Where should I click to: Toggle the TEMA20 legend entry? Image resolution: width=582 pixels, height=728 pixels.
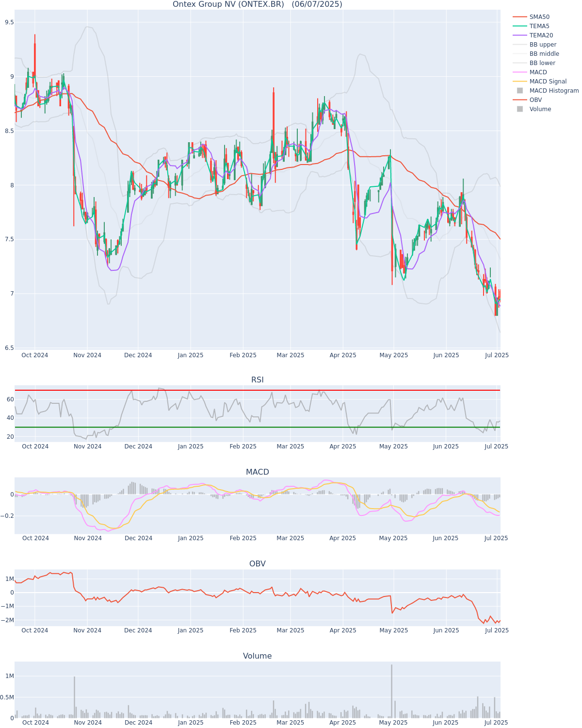point(533,35)
